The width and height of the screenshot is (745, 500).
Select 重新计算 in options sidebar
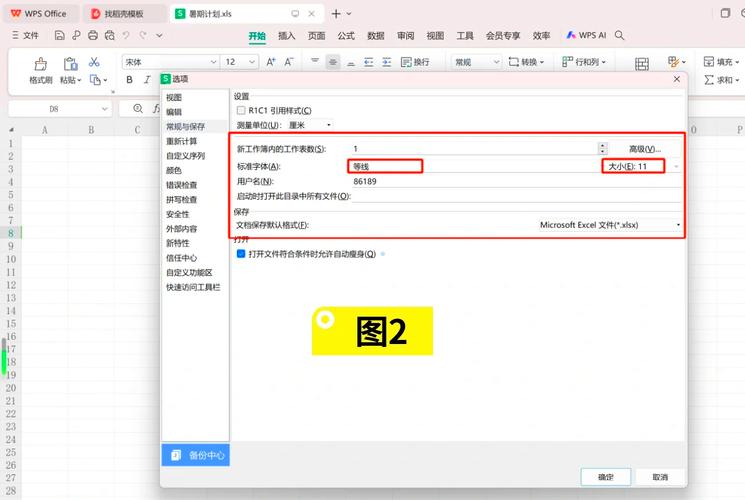[x=181, y=141]
